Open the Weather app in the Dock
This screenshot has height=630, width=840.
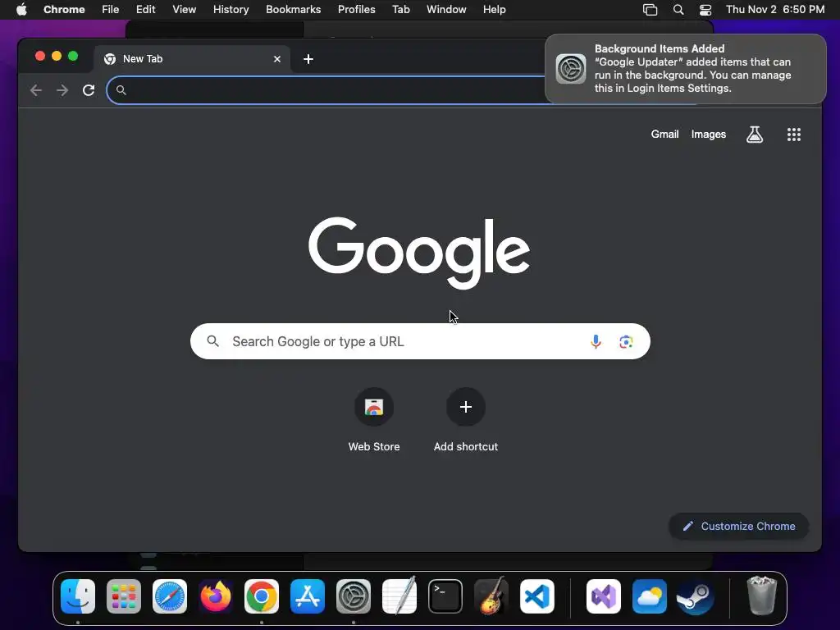pos(650,596)
